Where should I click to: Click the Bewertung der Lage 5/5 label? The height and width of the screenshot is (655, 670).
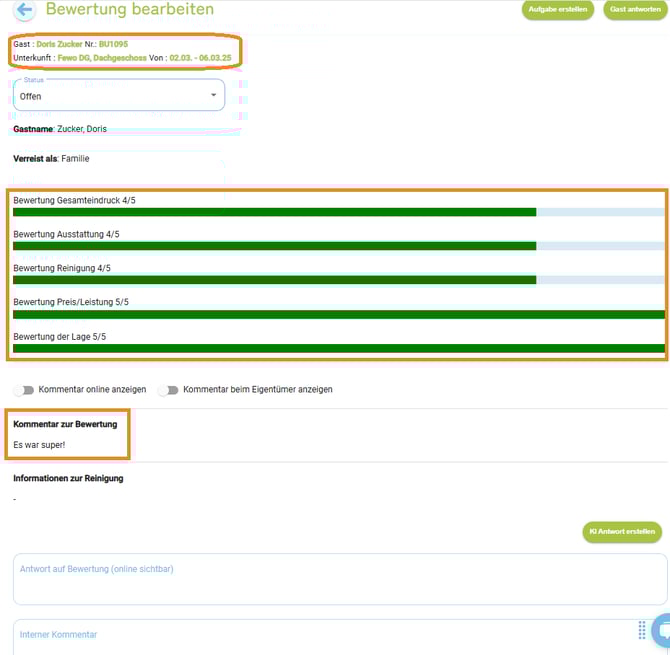point(59,337)
